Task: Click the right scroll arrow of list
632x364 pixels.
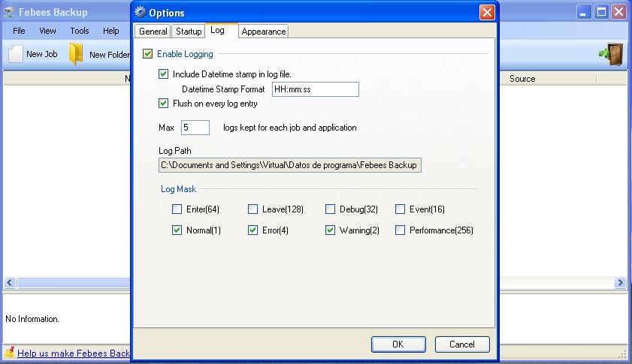Action: (x=620, y=283)
